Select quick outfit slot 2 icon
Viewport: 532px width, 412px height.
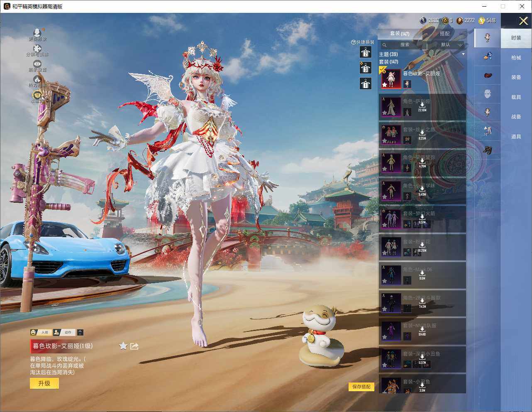coord(365,52)
